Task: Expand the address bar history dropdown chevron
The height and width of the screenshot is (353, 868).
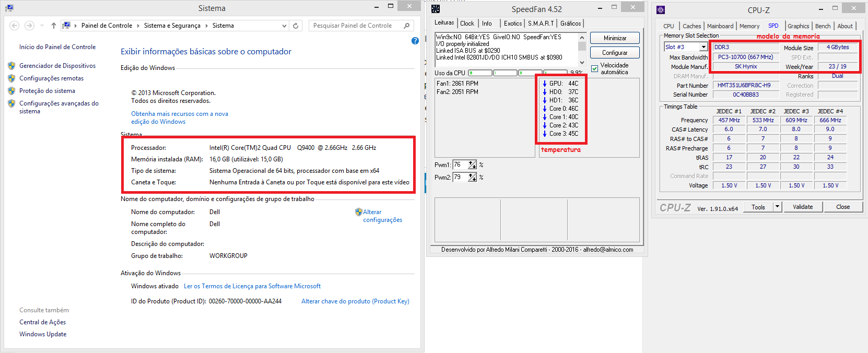Action: coord(284,26)
